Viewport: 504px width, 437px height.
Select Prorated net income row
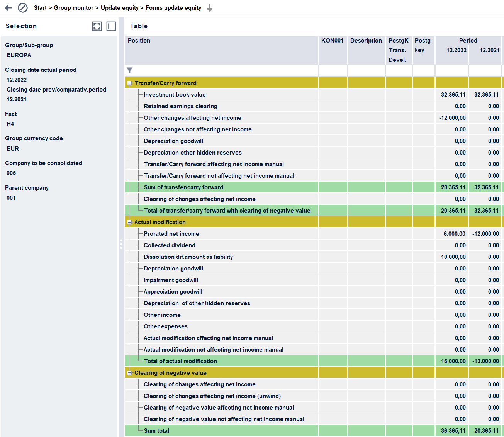tap(314, 234)
